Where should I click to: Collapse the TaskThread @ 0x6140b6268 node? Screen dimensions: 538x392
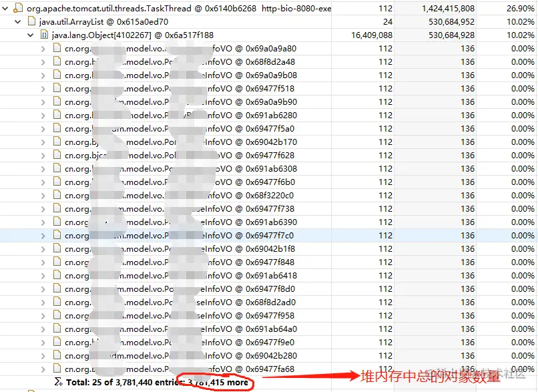(5, 8)
